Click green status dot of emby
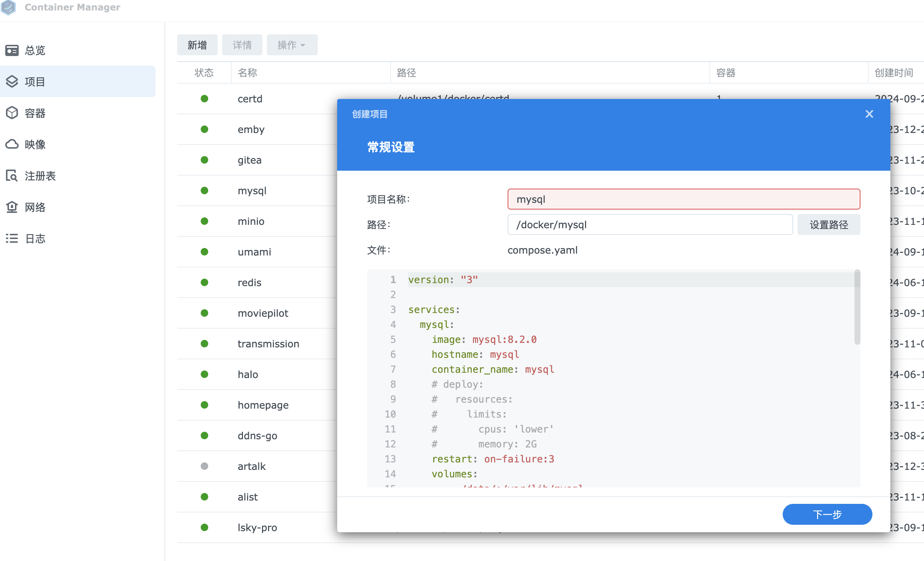 pyautogui.click(x=204, y=129)
